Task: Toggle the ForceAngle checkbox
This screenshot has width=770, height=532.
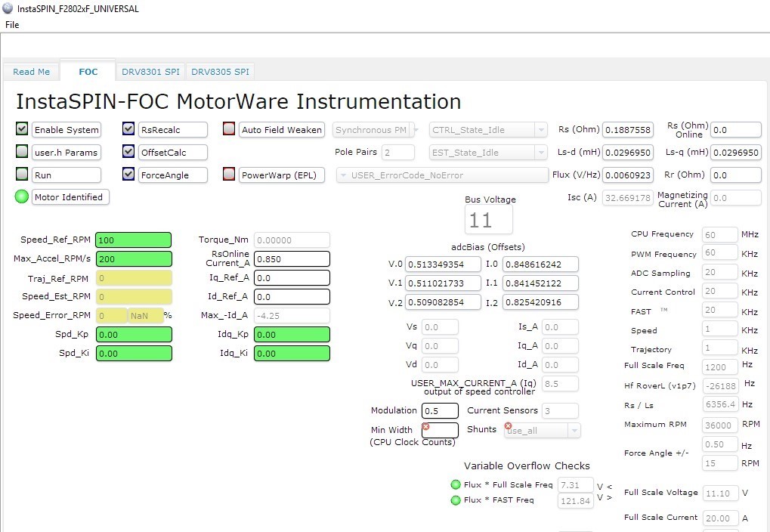Action: point(128,174)
